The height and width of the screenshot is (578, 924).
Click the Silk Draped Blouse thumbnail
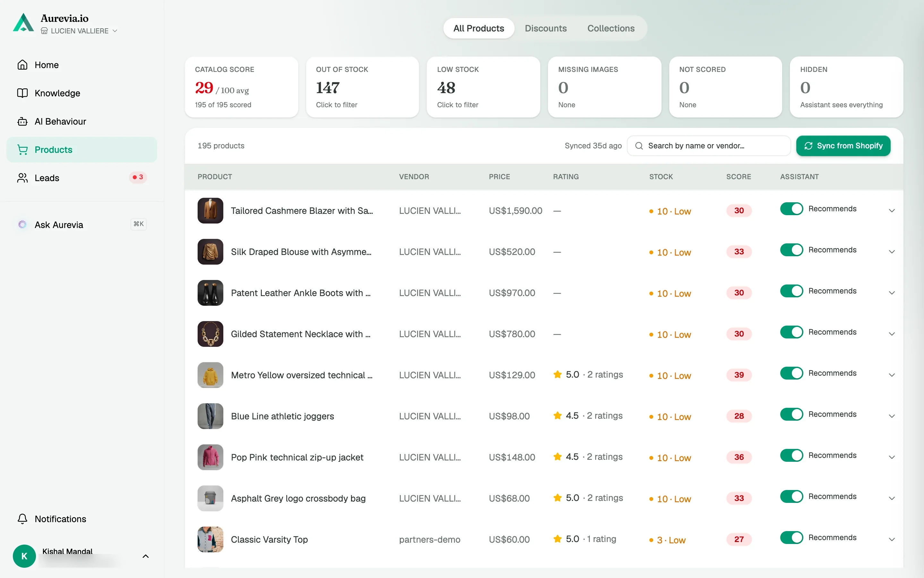[x=210, y=251]
